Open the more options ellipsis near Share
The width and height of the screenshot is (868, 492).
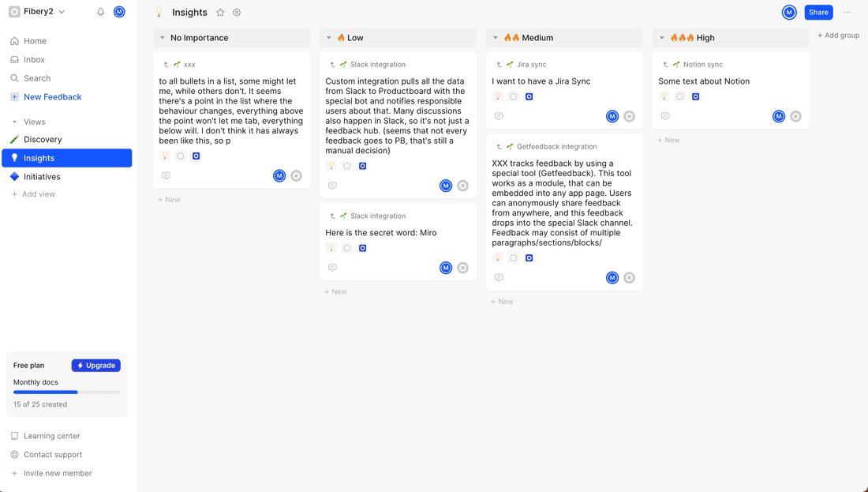pos(847,12)
